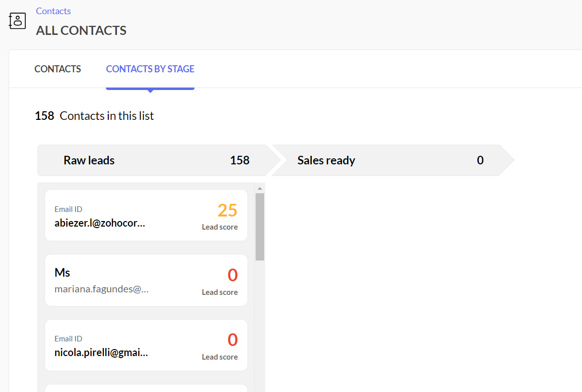Click the scroll up arrow in Raw leads list
This screenshot has width=582, height=392.
click(x=260, y=189)
